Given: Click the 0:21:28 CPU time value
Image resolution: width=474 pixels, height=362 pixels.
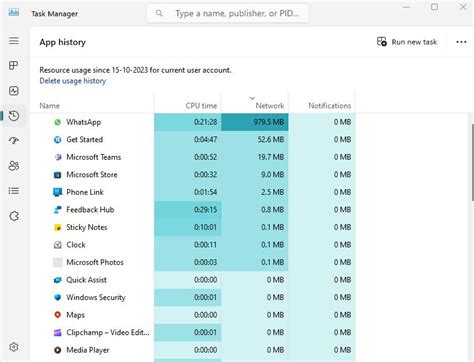Looking at the screenshot, I should pyautogui.click(x=205, y=122).
